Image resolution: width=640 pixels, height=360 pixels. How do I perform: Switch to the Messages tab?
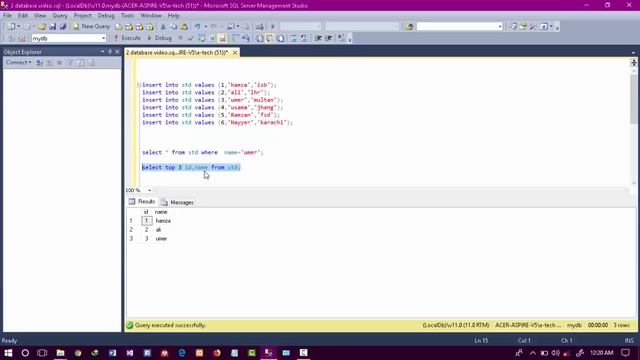click(178, 202)
